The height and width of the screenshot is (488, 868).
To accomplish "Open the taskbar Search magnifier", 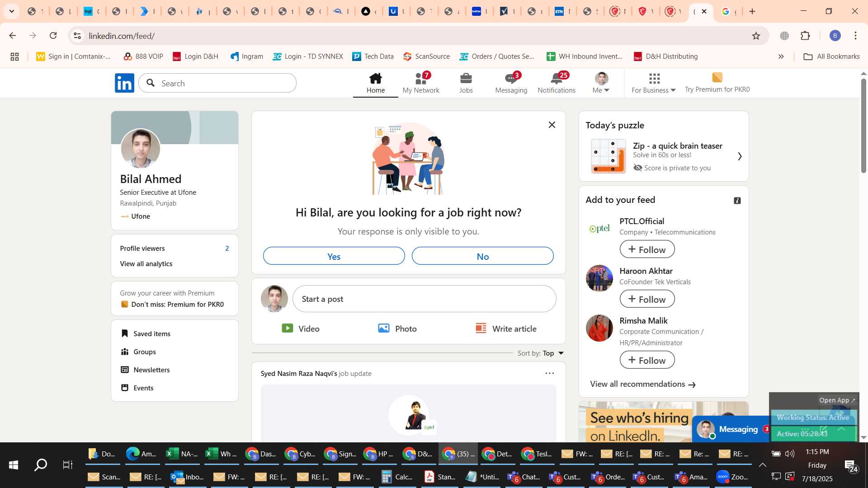I will [x=41, y=465].
